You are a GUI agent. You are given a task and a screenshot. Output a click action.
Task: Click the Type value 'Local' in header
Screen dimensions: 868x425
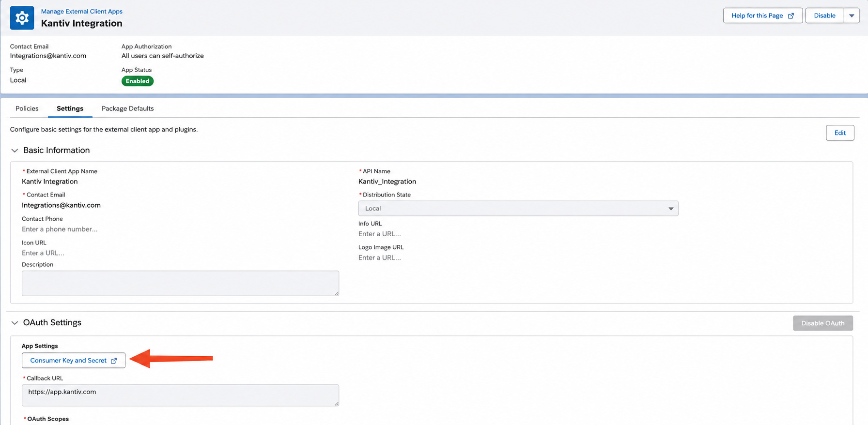click(x=18, y=80)
